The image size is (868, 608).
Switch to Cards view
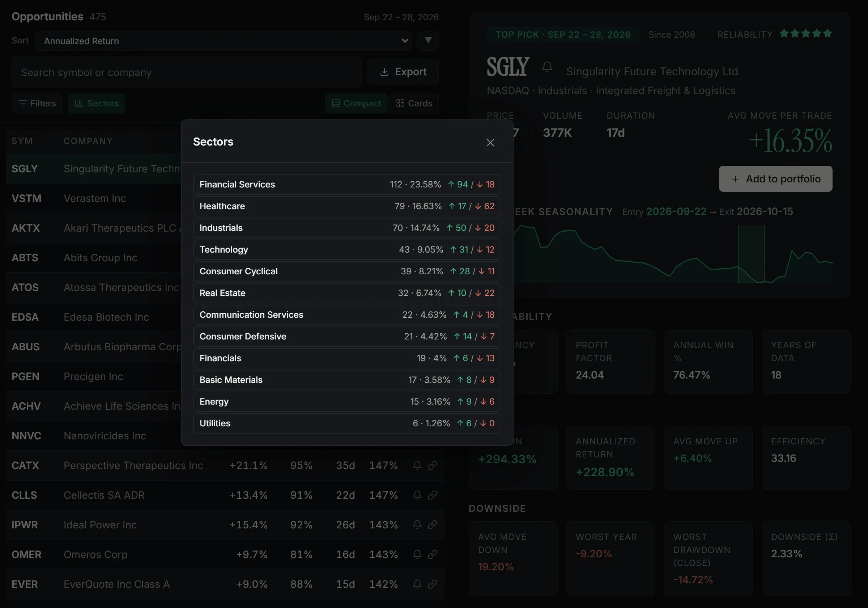click(x=414, y=103)
